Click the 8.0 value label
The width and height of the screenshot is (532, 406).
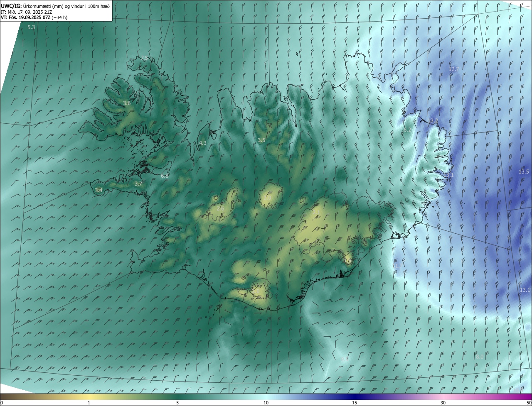(480, 357)
